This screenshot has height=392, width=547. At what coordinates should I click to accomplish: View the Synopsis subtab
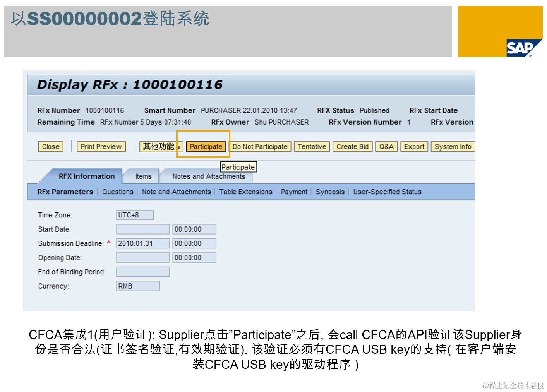(x=330, y=192)
